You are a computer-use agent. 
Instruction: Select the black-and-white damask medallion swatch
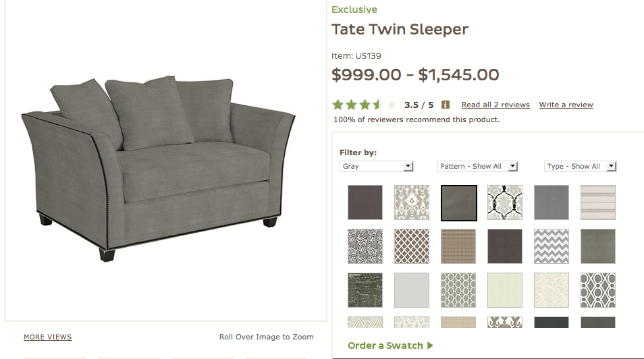505,202
